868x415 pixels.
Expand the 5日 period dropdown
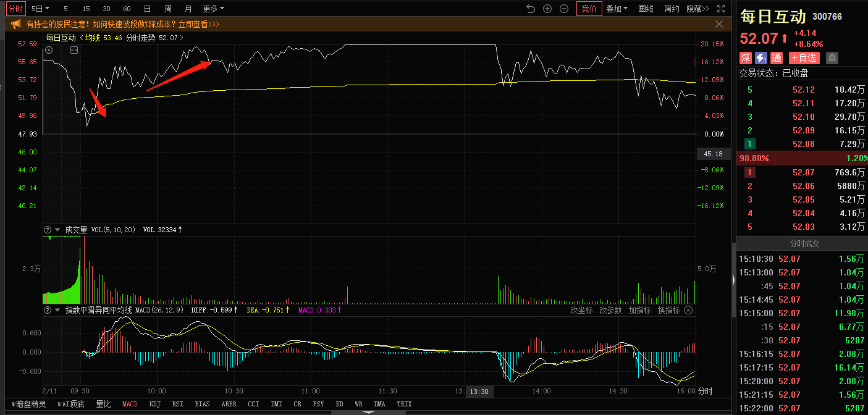(41, 9)
